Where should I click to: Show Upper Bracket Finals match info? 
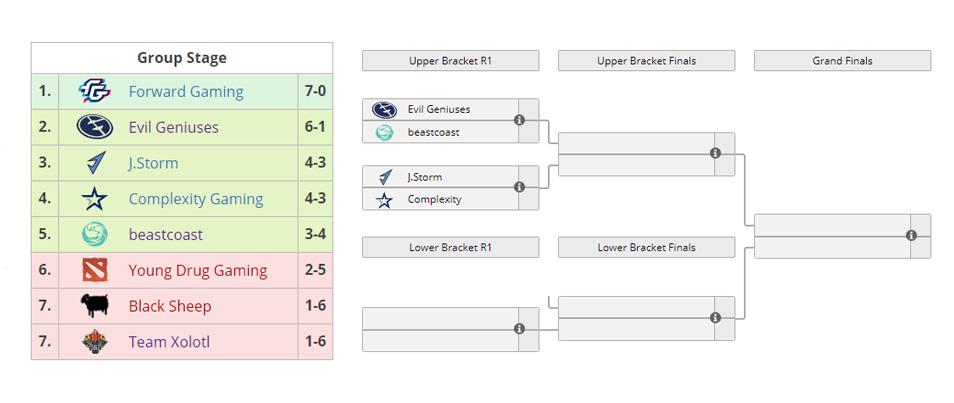715,153
